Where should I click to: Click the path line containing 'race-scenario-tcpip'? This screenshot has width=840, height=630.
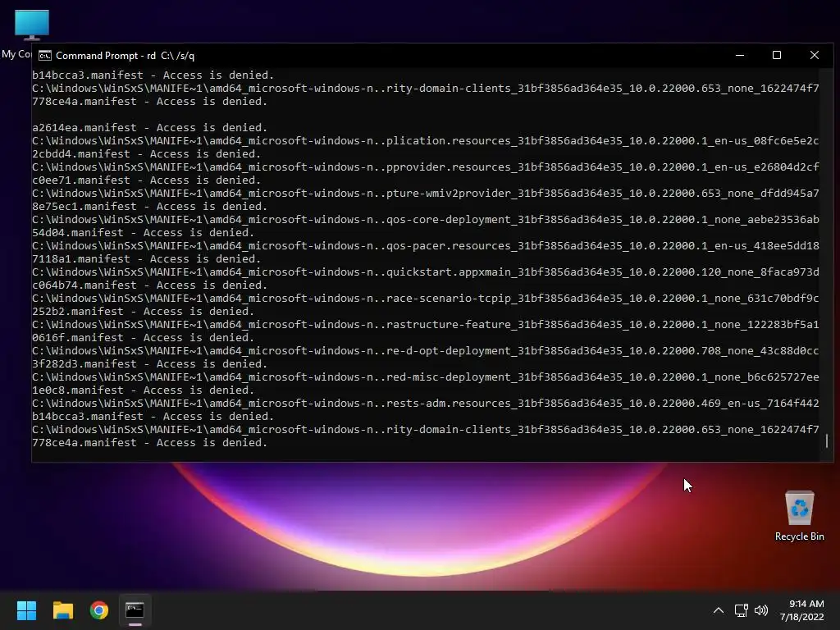[x=426, y=299]
